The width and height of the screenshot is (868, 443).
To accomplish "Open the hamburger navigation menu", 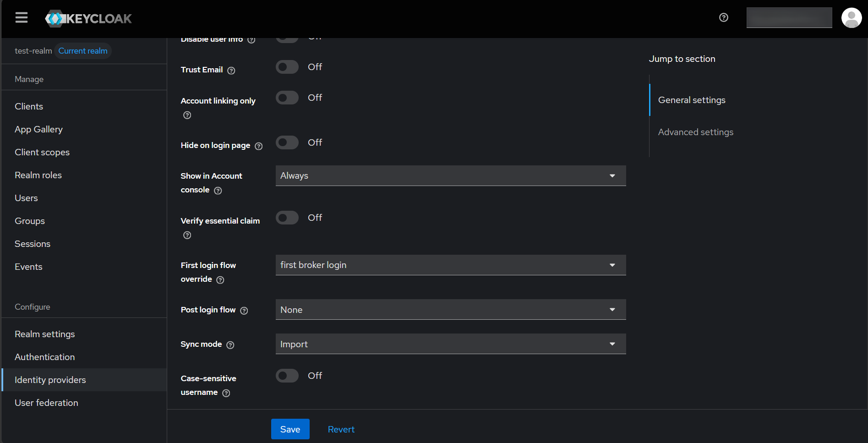I will pos(22,18).
